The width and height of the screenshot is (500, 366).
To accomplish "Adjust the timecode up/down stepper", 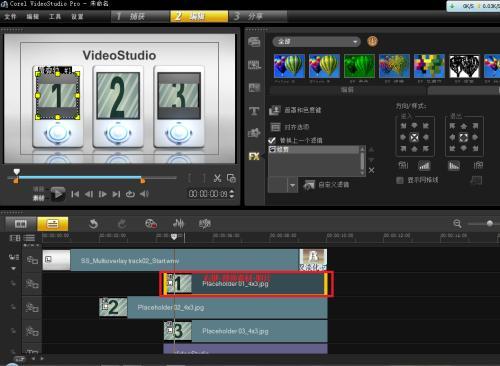I will pyautogui.click(x=232, y=194).
